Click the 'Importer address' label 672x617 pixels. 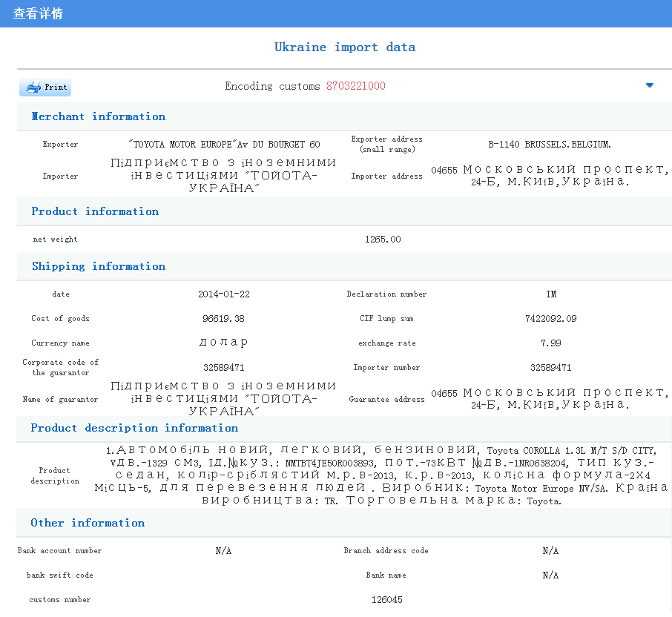pyautogui.click(x=386, y=176)
